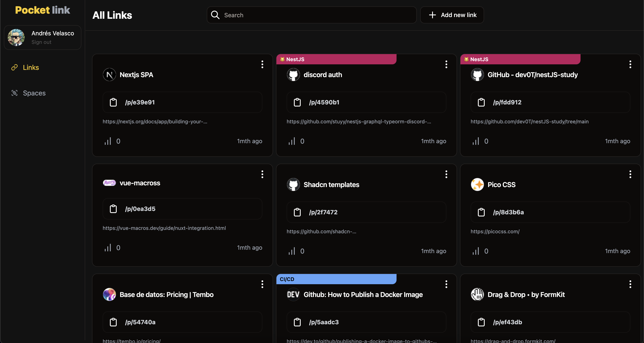Screen dimensions: 644x343
Task: Open the nextjs.org docs URL link
Action: [x=155, y=122]
